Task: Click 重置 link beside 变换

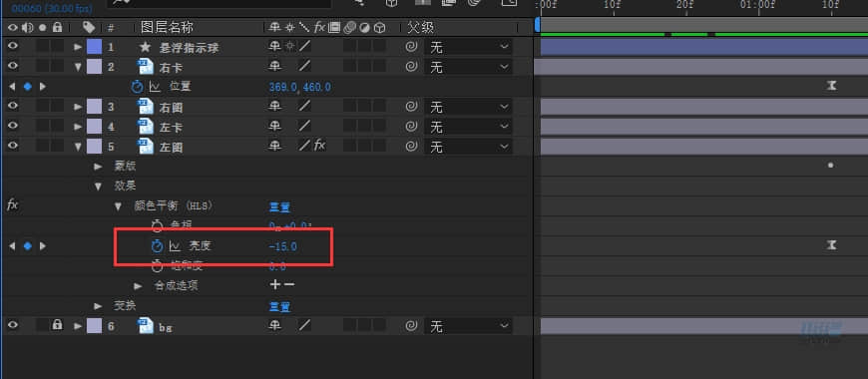Action: [x=279, y=306]
